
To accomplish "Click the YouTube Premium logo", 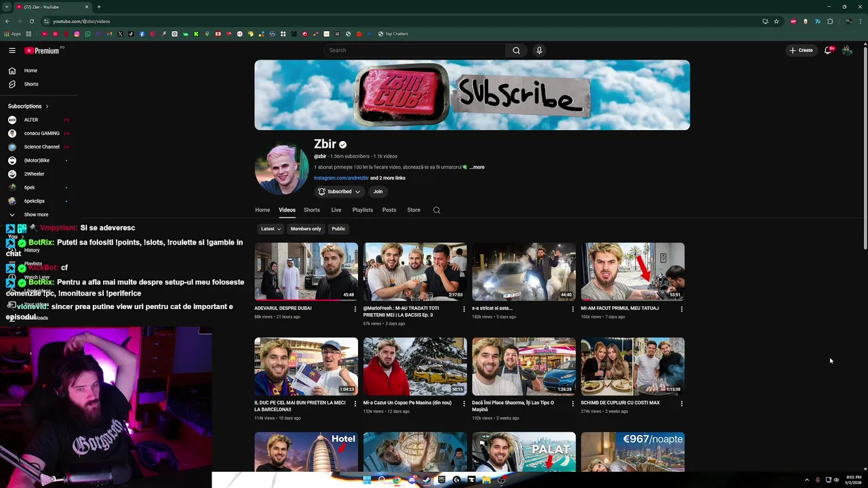I will point(42,50).
